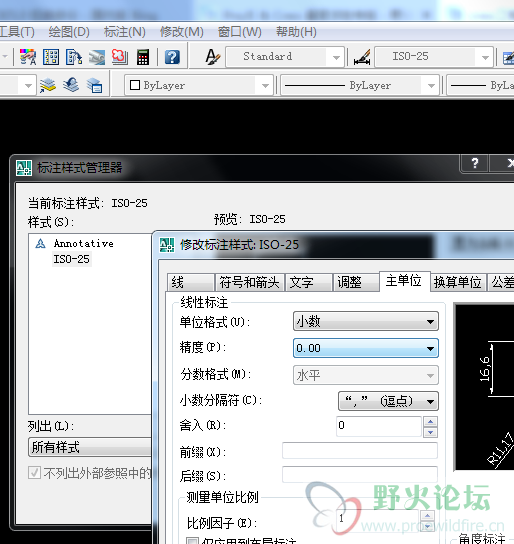
Task: Decrease the rounding value with down arrow
Action: coord(430,432)
